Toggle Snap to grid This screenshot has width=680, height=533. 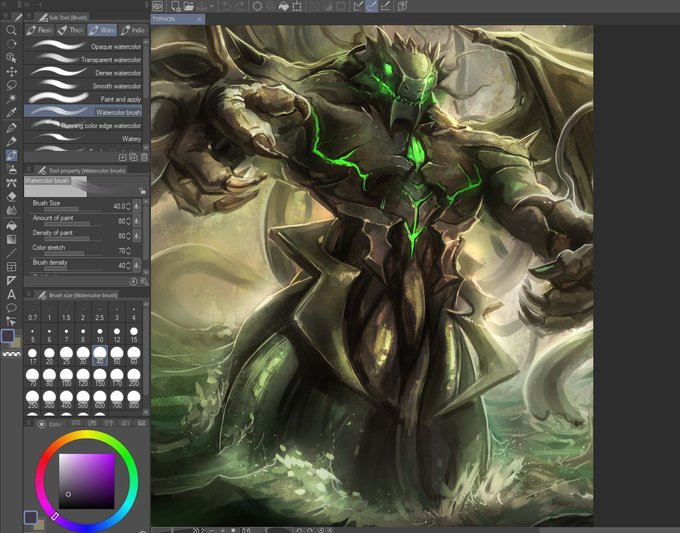pos(385,6)
